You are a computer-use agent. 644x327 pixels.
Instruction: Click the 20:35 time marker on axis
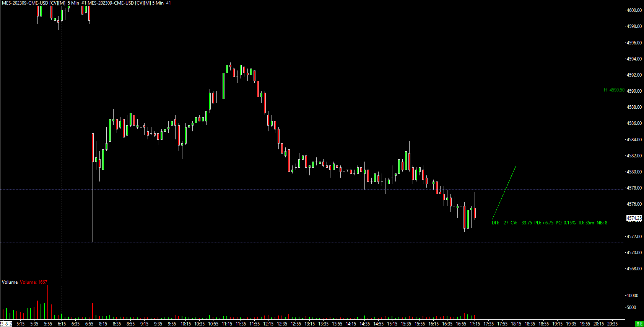[x=612, y=324]
